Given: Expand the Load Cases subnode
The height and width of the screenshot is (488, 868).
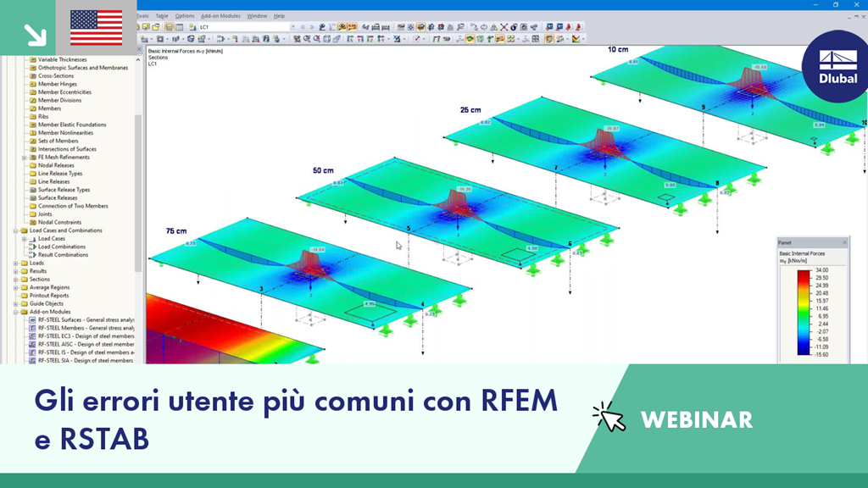Looking at the screenshot, I should click(x=24, y=239).
